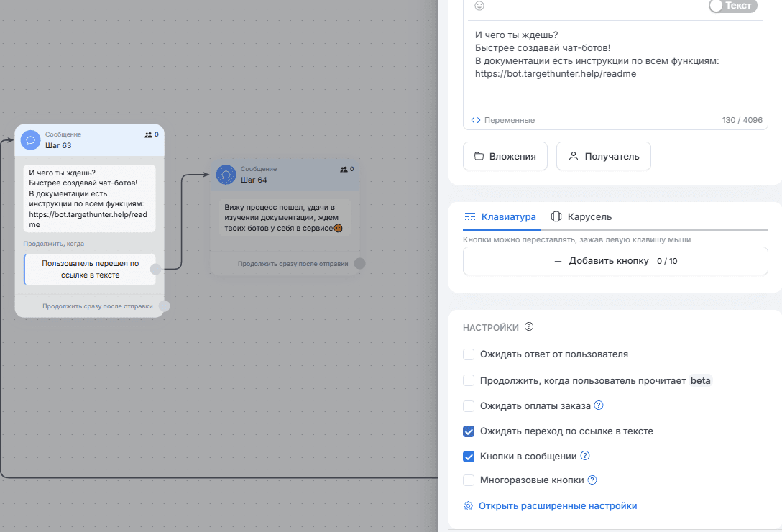
Task: Click the Шаг 64 message text bubble
Action: coord(285,218)
